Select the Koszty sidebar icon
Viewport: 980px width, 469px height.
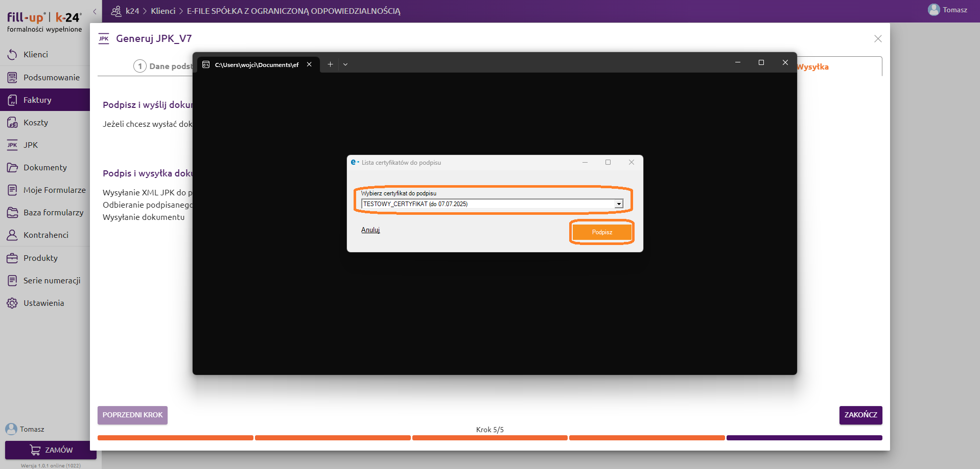pyautogui.click(x=12, y=123)
